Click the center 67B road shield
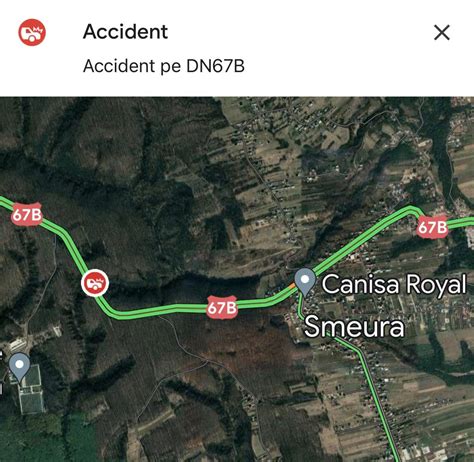Screen dimensions: 474x462 (x=222, y=307)
